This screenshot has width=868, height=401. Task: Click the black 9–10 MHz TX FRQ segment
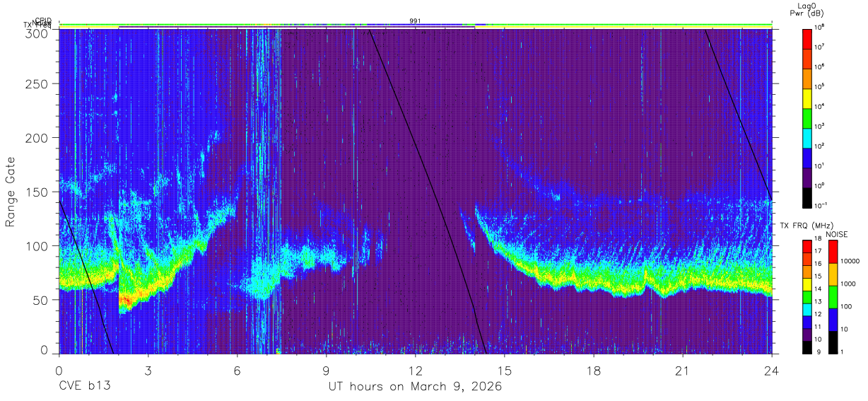point(807,346)
